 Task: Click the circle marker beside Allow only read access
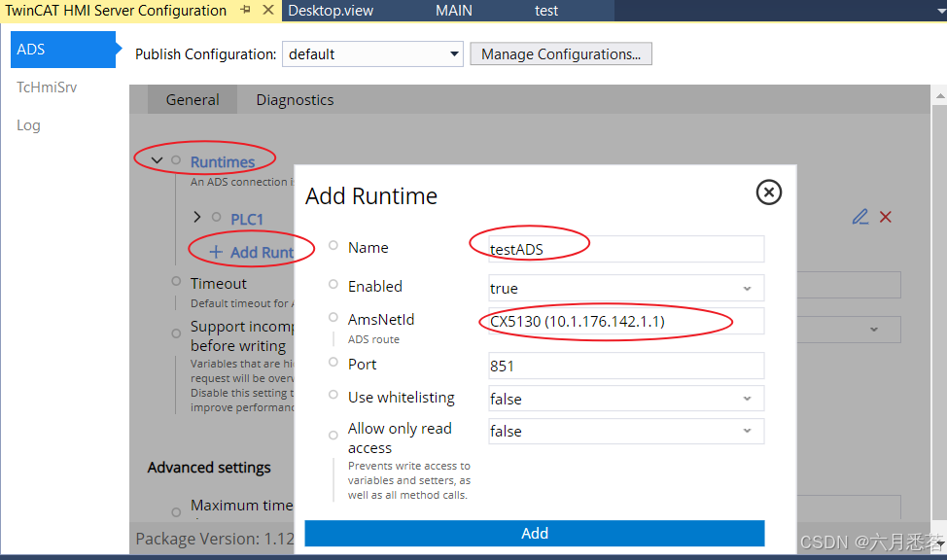333,435
